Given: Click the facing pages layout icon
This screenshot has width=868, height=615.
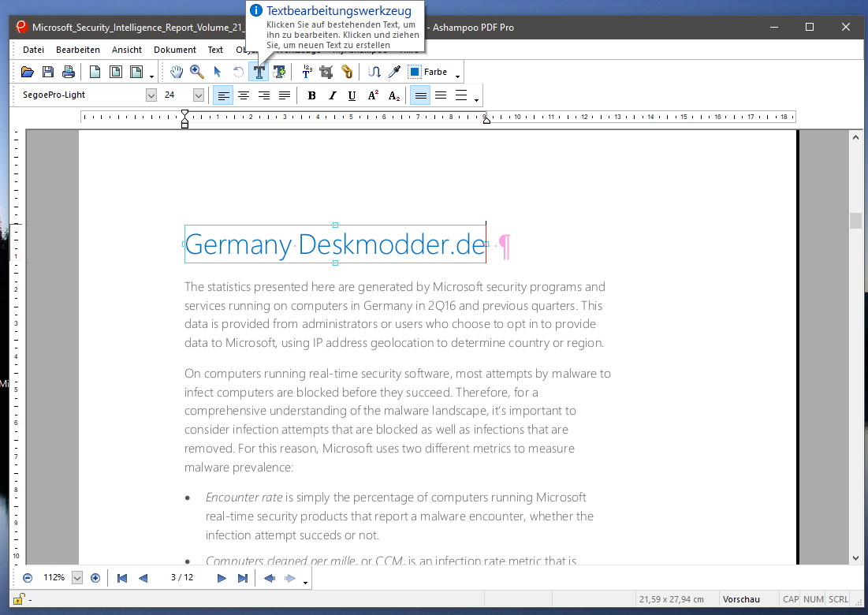Looking at the screenshot, I should tap(116, 72).
